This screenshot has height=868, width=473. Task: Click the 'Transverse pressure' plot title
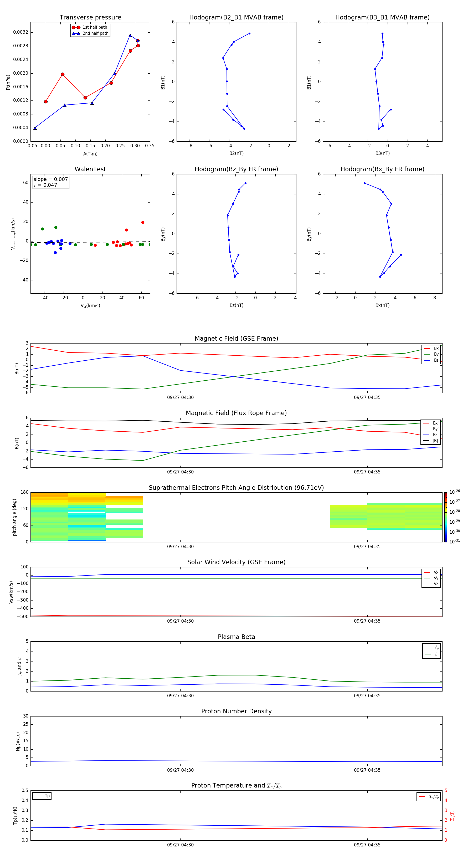pyautogui.click(x=90, y=18)
